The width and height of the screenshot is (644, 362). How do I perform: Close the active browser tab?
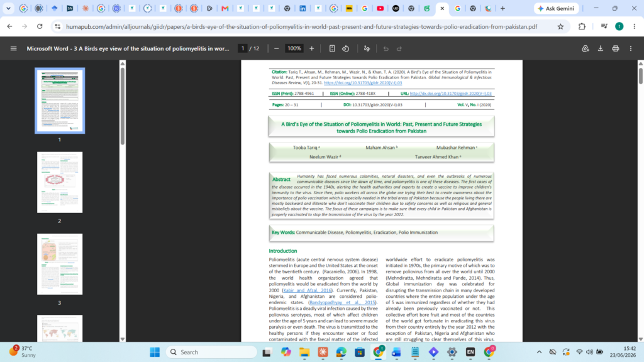[442, 8]
